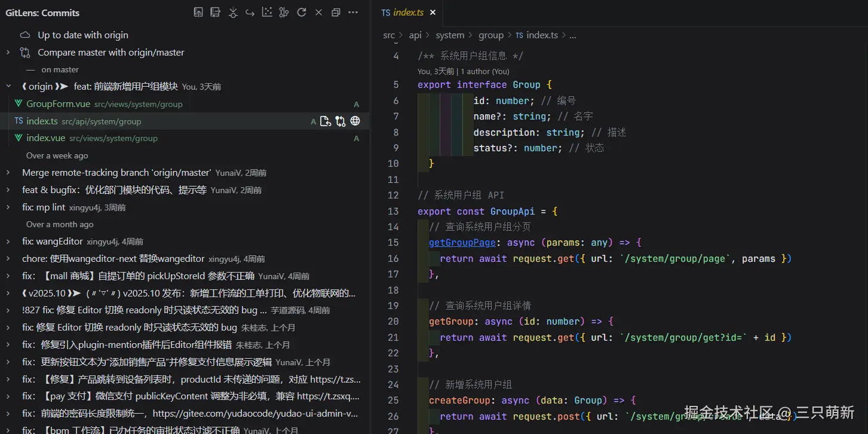Screen dimensions: 868x434
Task: Click the Refresh icon in GitLens Commits
Action: [302, 13]
